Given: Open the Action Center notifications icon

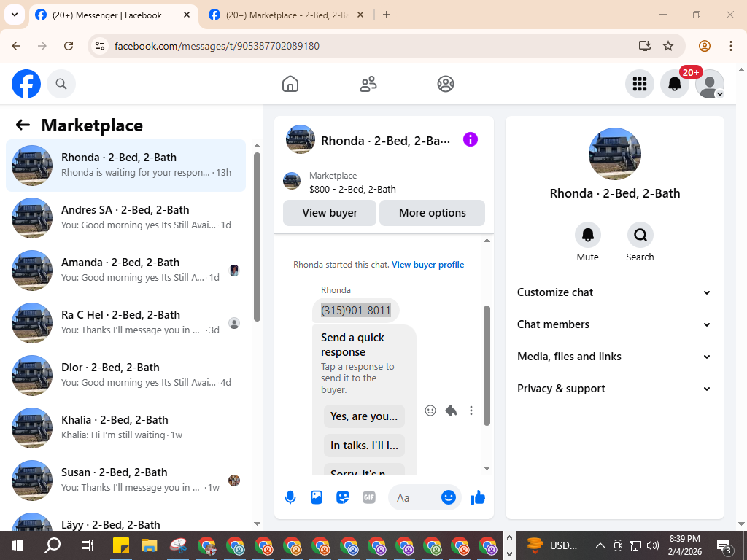Looking at the screenshot, I should click(724, 545).
